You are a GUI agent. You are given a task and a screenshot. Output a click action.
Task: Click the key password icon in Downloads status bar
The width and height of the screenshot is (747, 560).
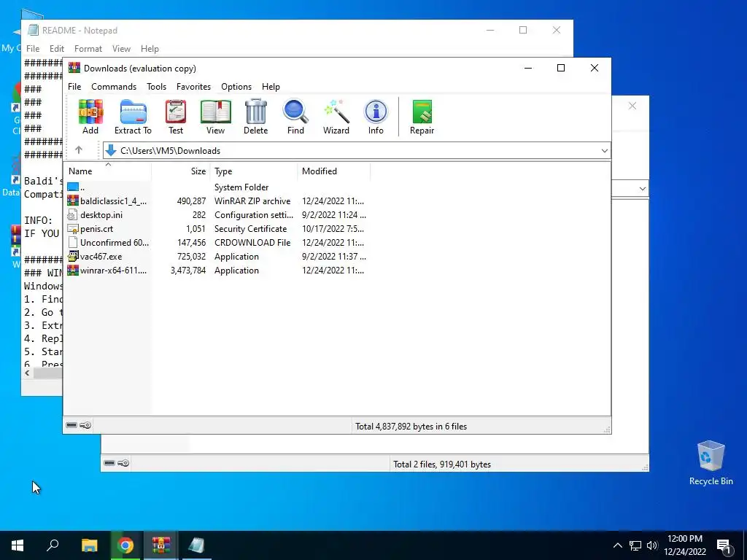(x=85, y=425)
